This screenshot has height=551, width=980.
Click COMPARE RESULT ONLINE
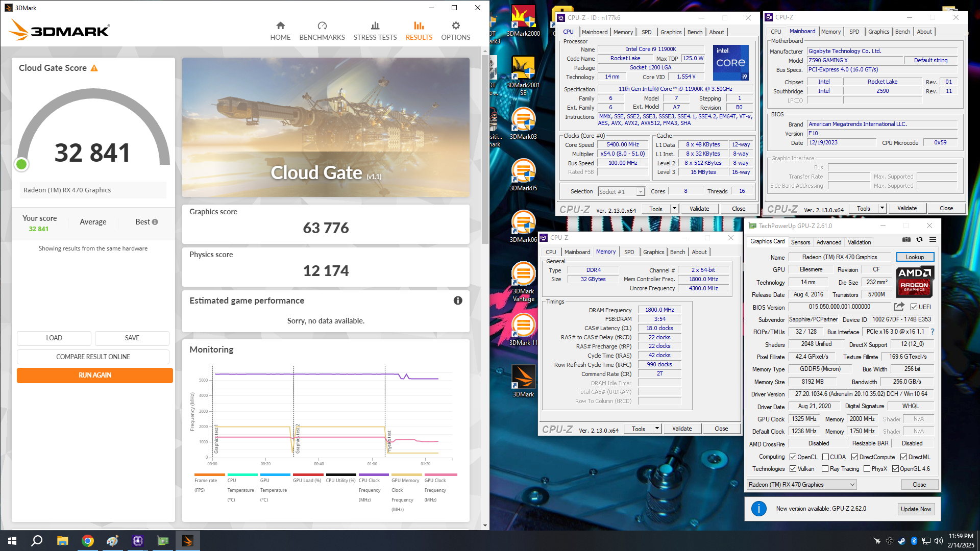pyautogui.click(x=93, y=357)
